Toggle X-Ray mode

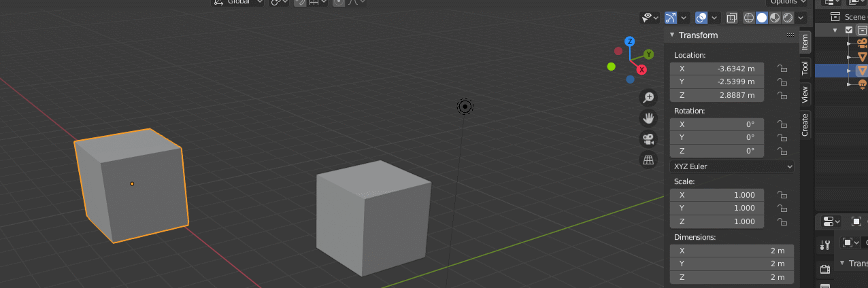pyautogui.click(x=732, y=18)
